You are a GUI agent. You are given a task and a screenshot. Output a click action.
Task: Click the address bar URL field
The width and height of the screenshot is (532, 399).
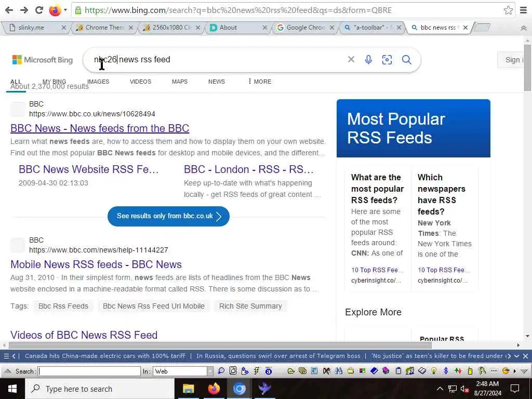coord(293,10)
